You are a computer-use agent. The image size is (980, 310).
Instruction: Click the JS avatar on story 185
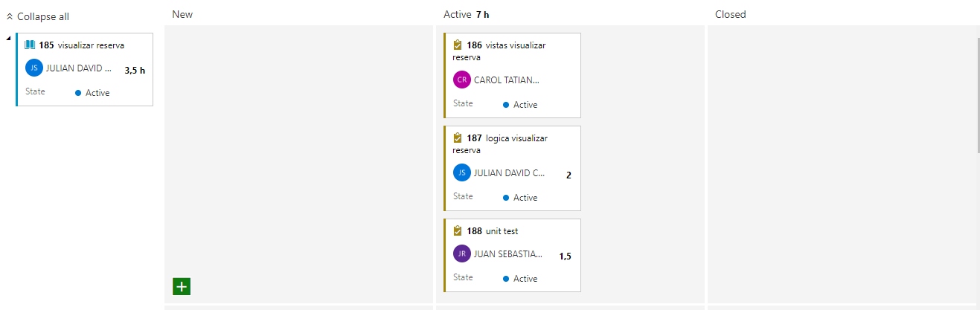[x=34, y=68]
